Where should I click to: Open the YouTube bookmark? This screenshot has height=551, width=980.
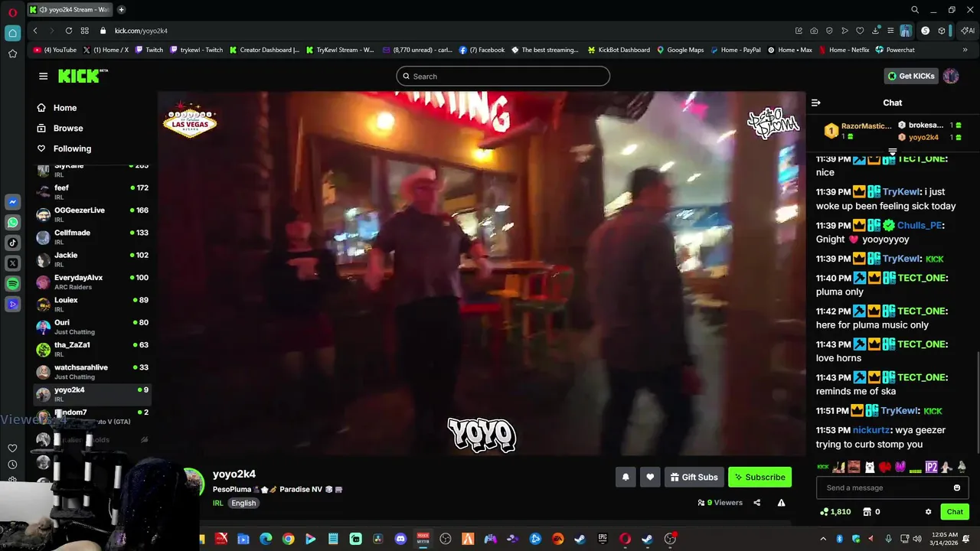tap(55, 50)
